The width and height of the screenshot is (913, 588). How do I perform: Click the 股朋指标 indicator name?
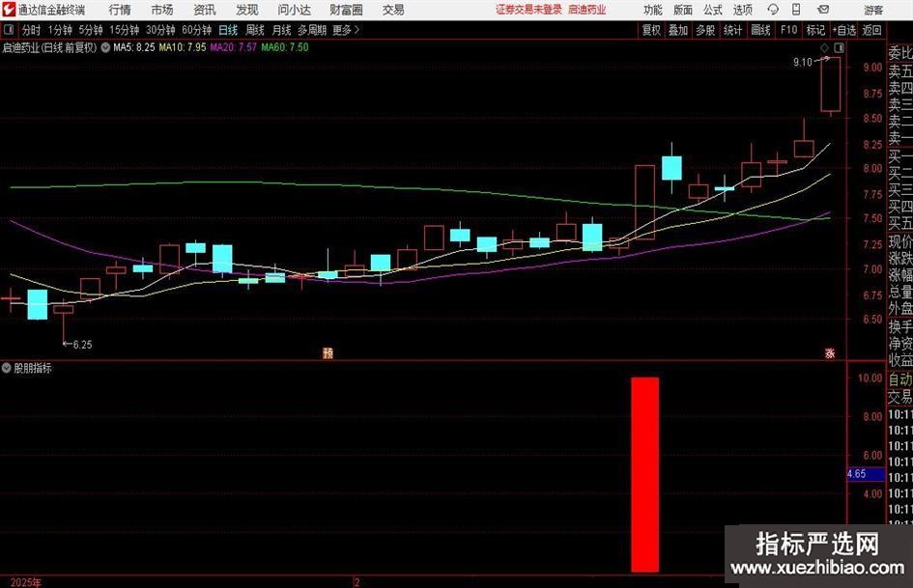pyautogui.click(x=33, y=368)
